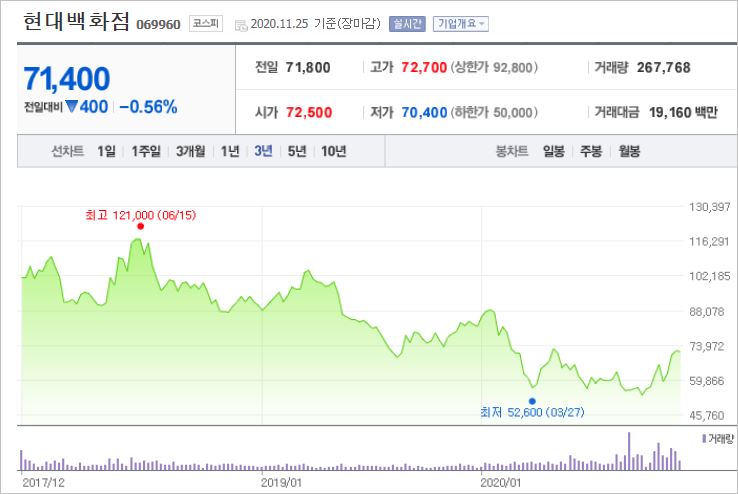Click the 2017/12 axis label
The height and width of the screenshot is (494, 738).
point(44,483)
